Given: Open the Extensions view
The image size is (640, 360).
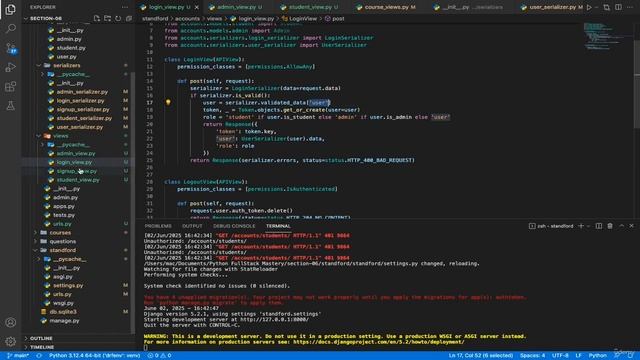Looking at the screenshot, I should coord(11,86).
